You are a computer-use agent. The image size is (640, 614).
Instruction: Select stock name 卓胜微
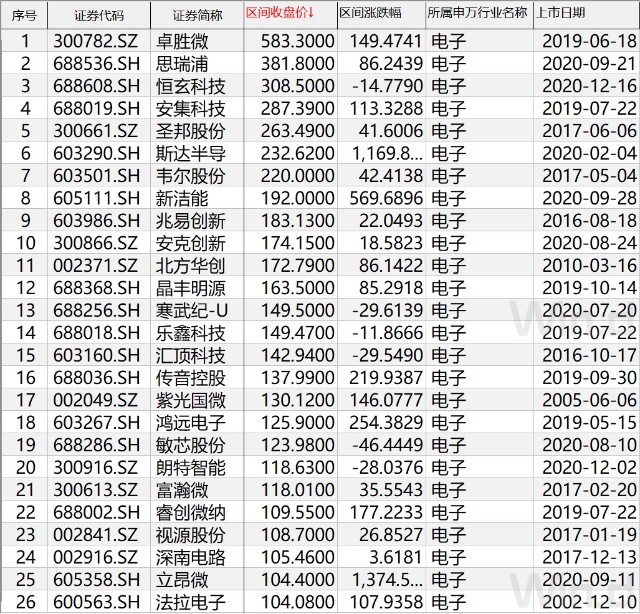click(x=182, y=41)
